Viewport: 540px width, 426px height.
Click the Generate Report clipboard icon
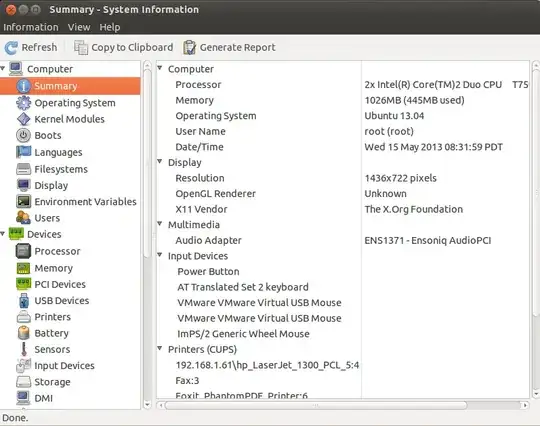coord(189,48)
